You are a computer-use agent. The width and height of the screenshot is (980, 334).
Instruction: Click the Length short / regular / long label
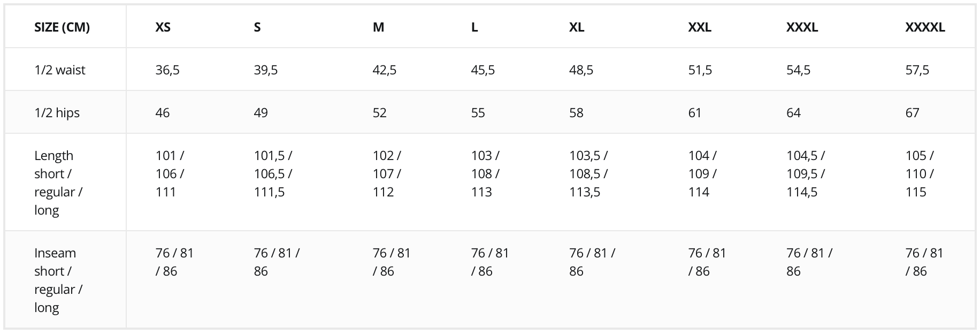coord(58,183)
